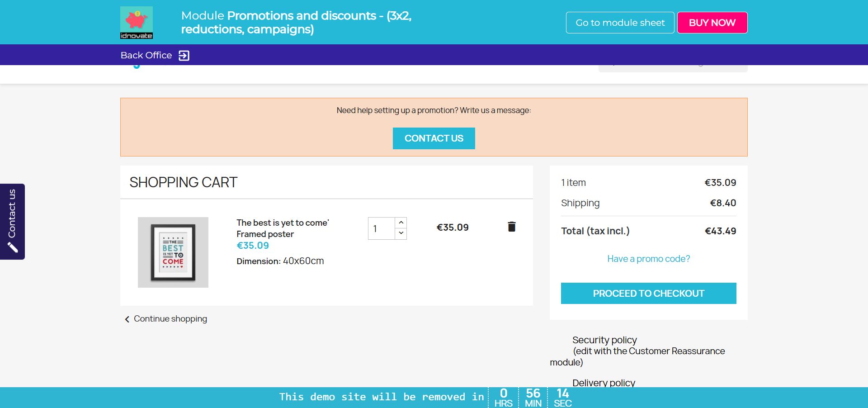Viewport: 868px width, 408px height.
Task: Click the Contact Us button in banner
Action: [434, 138]
